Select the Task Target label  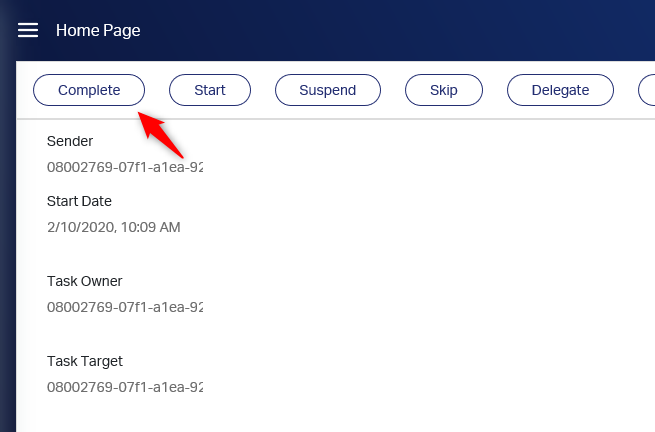click(x=85, y=361)
